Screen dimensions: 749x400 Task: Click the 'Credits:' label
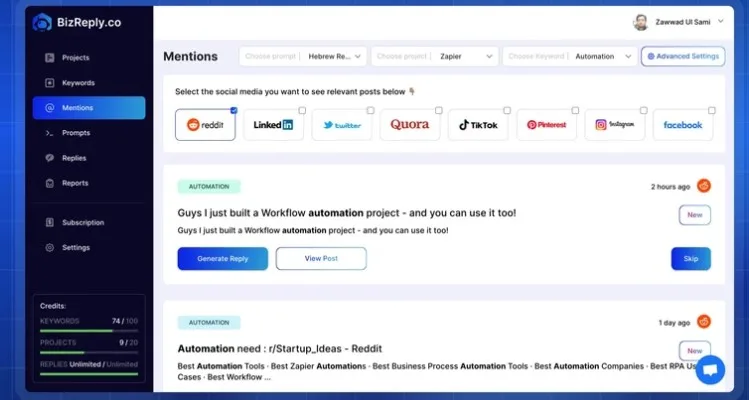53,306
